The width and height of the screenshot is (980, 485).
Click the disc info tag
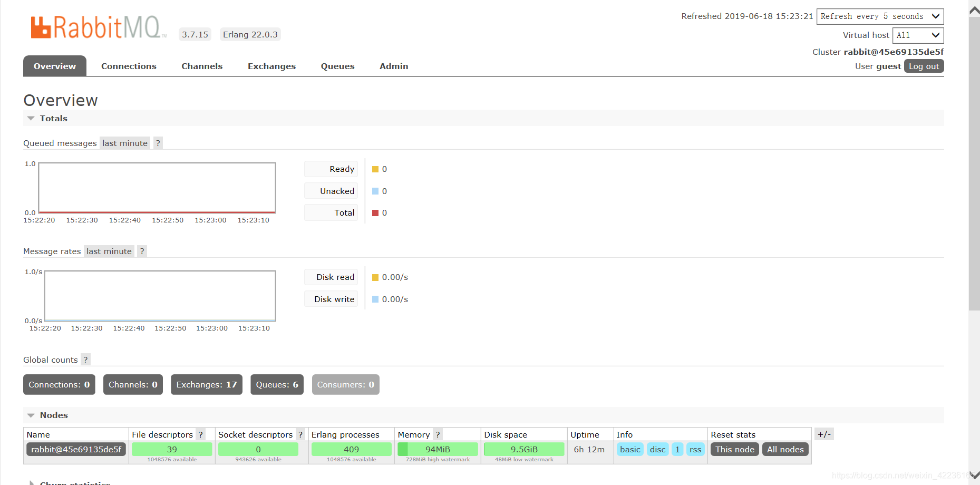pos(657,449)
